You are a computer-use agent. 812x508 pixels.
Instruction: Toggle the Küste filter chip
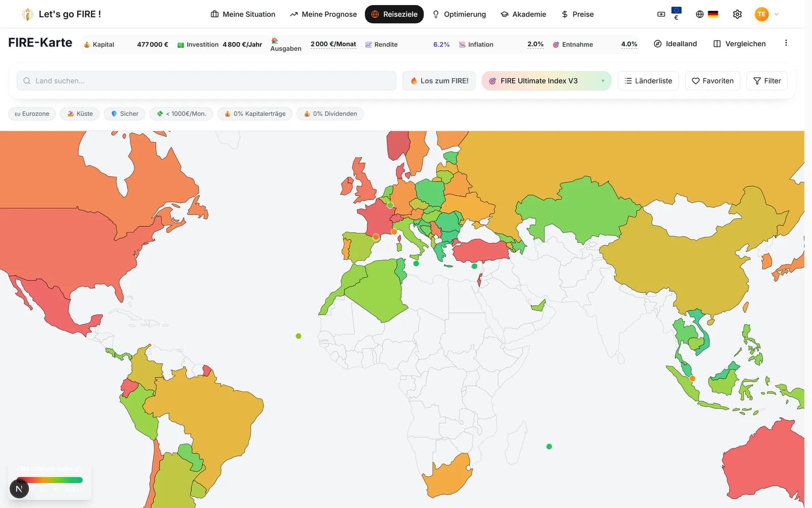pyautogui.click(x=80, y=114)
